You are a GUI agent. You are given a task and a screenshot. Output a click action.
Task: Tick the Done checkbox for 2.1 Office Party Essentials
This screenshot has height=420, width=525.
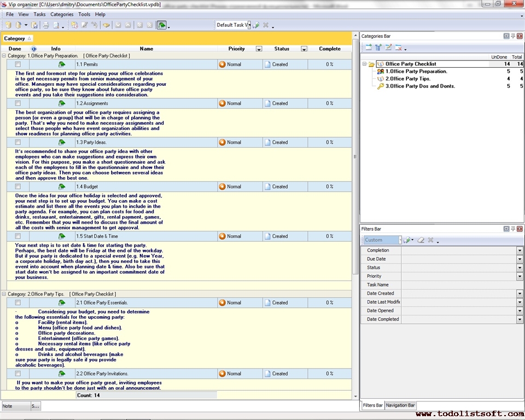click(x=18, y=302)
